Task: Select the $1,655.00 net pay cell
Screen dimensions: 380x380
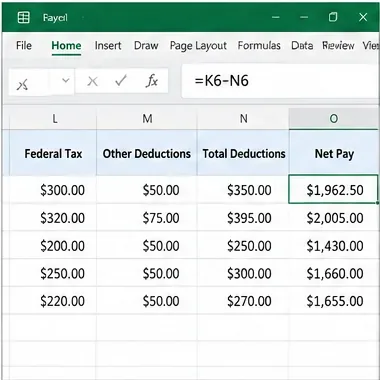Action: [x=334, y=301]
